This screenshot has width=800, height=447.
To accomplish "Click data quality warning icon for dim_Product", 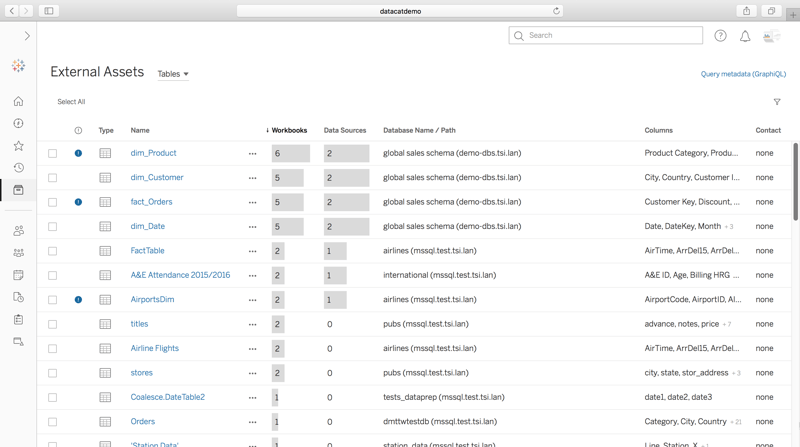I will tap(78, 153).
